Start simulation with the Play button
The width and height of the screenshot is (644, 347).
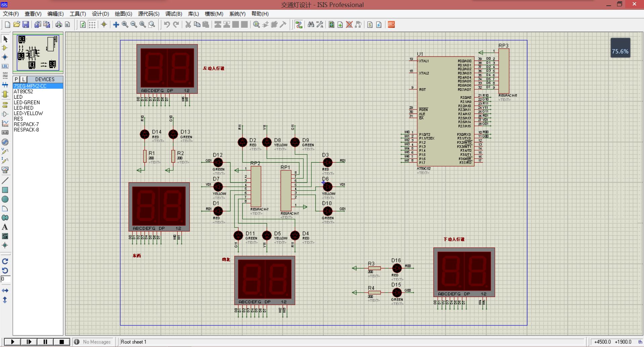coord(12,342)
